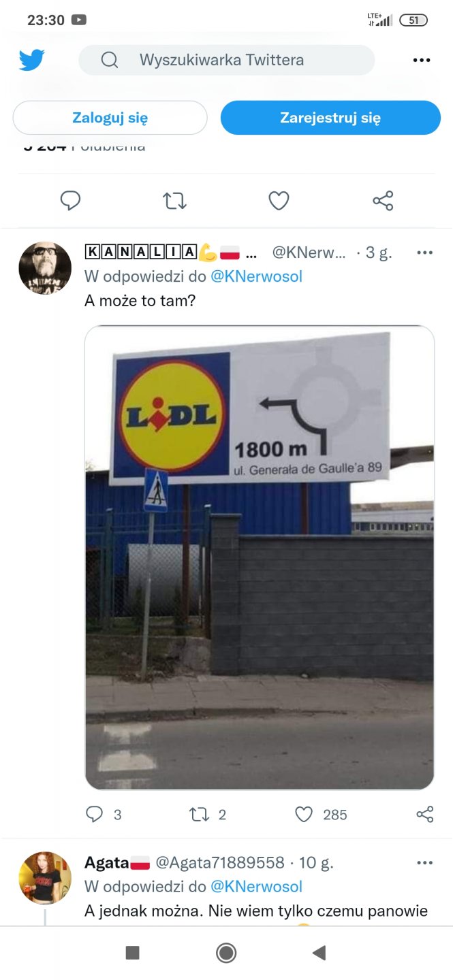Image resolution: width=453 pixels, height=980 pixels.
Task: Click the Wyszukiwarka Twittera search field
Action: point(227,60)
